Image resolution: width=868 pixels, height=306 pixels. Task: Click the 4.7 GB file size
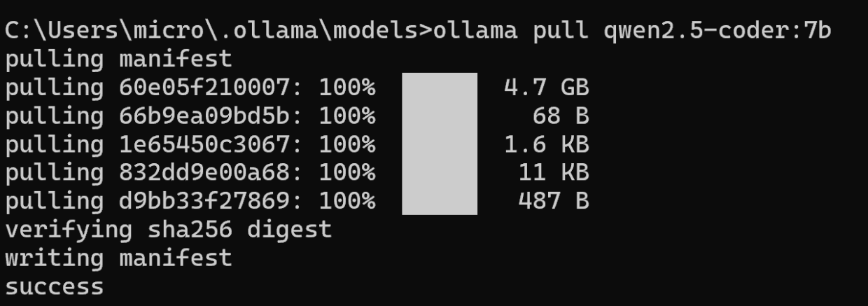(x=546, y=88)
